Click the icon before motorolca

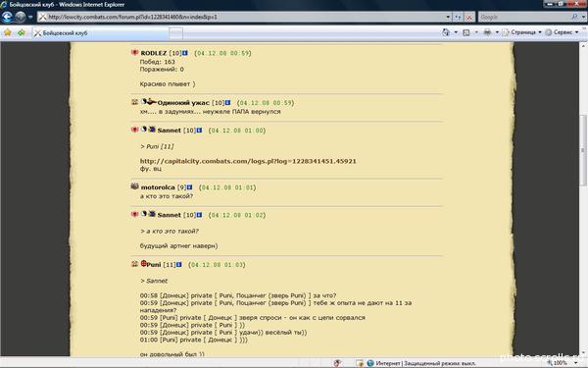pos(135,186)
